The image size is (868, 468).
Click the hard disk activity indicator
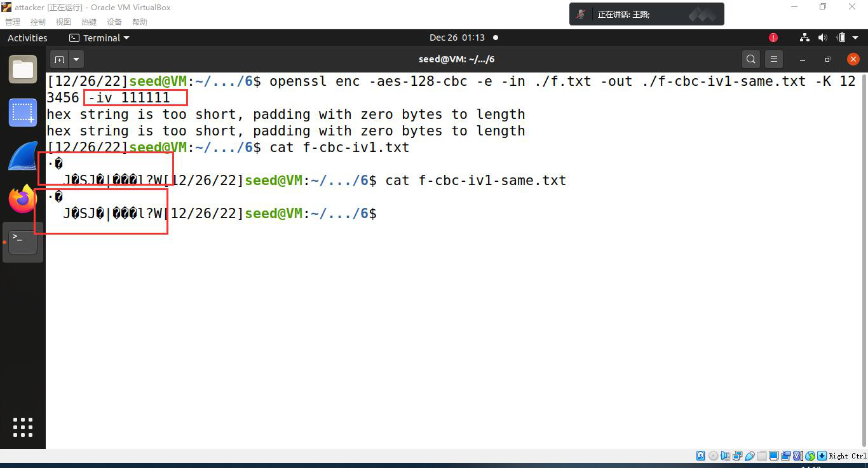click(x=700, y=456)
